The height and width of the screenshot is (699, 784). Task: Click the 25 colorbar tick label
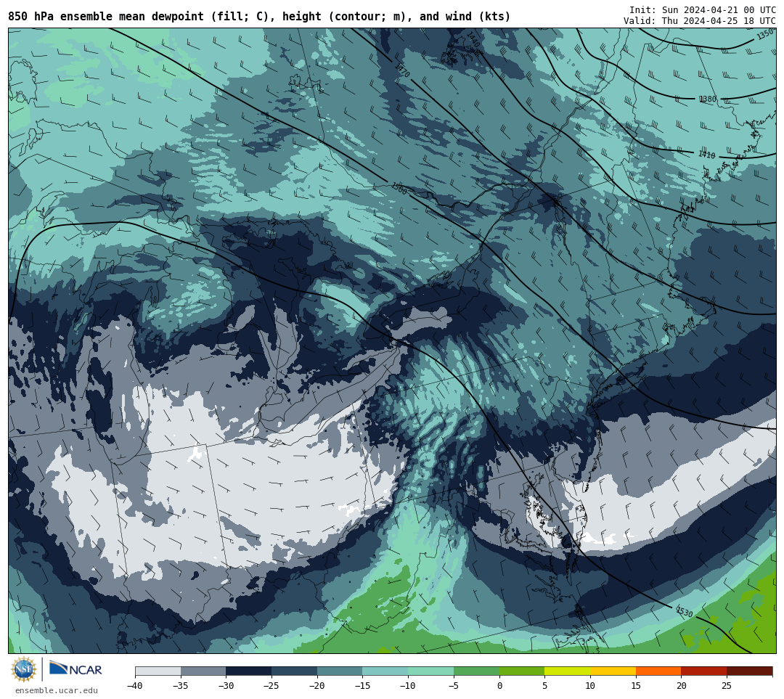(x=727, y=685)
